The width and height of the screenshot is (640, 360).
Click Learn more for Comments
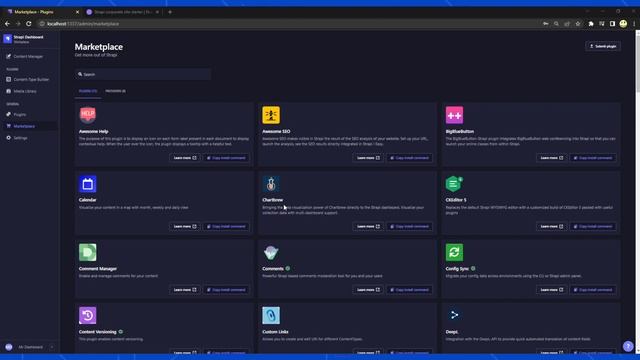[368, 290]
